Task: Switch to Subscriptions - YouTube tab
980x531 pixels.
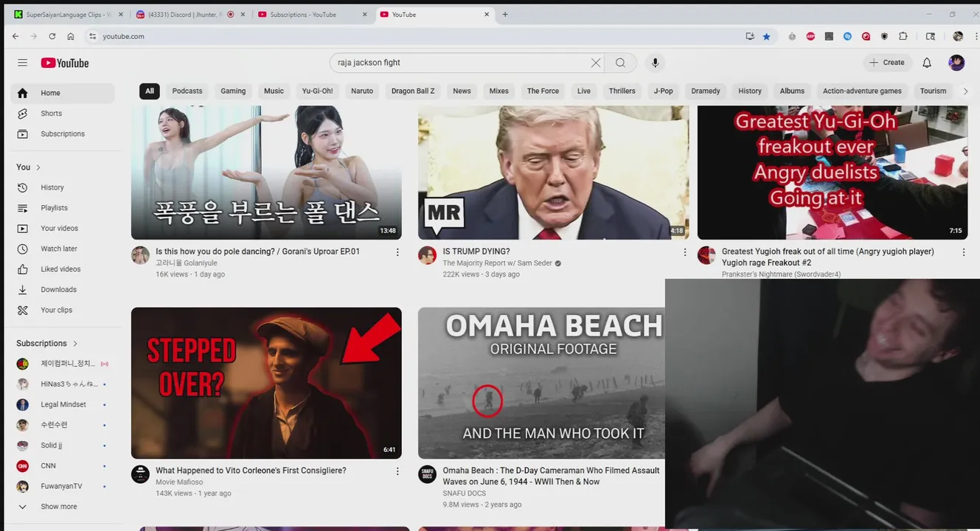Action: pyautogui.click(x=302, y=15)
